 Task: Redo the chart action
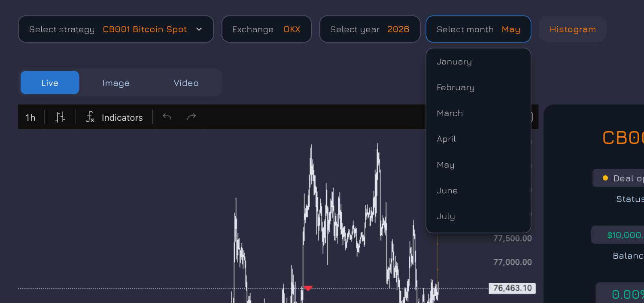point(191,117)
